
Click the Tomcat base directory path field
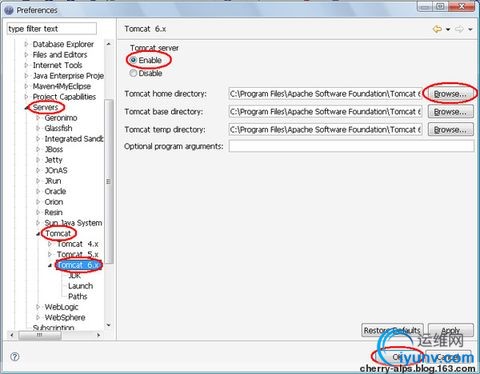click(325, 112)
